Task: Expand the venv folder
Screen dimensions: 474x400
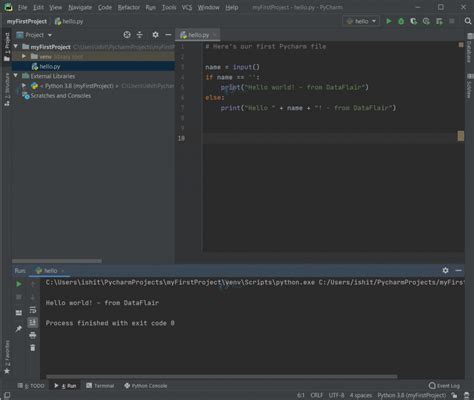Action: (24, 56)
